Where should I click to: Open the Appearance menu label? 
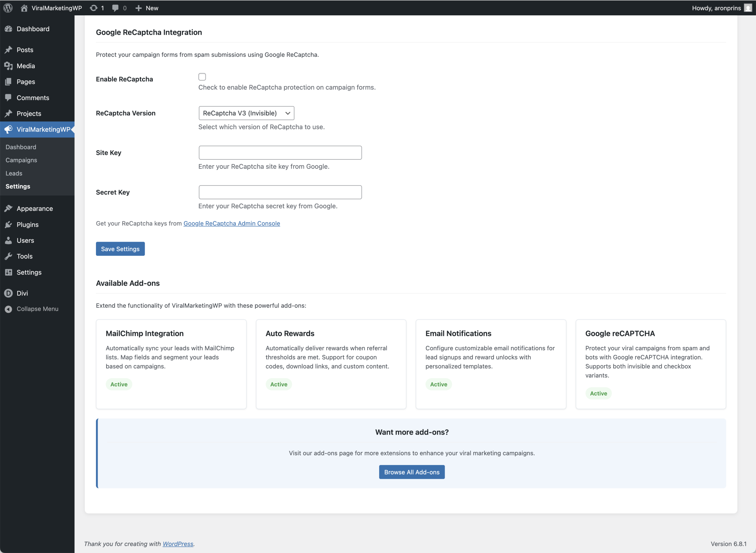pos(35,209)
